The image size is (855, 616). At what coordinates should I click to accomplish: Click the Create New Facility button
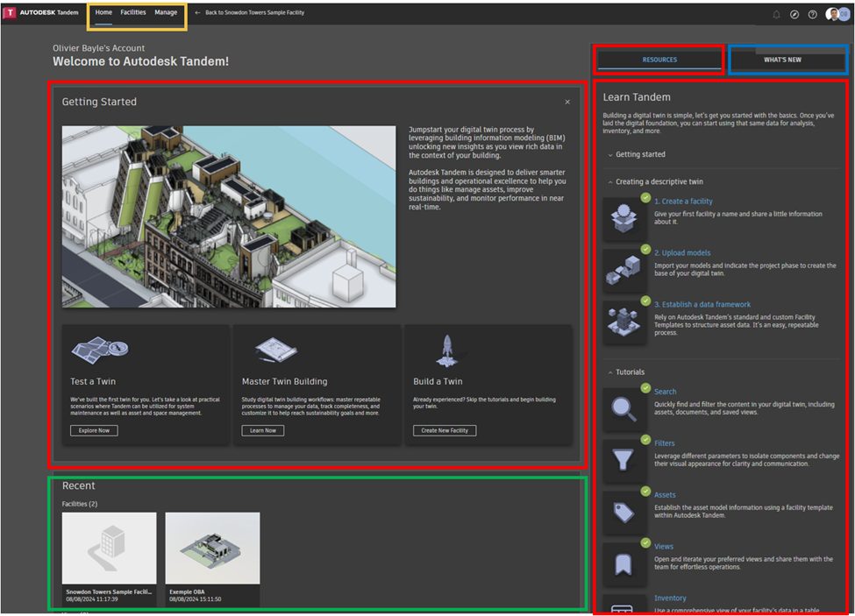(445, 430)
